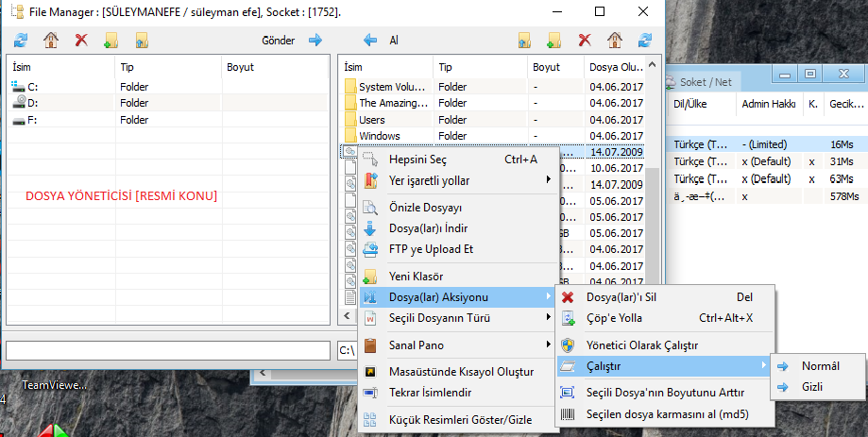The width and height of the screenshot is (868, 437).
Task: Select the F: drive in the left panel
Action: pyautogui.click(x=167, y=120)
